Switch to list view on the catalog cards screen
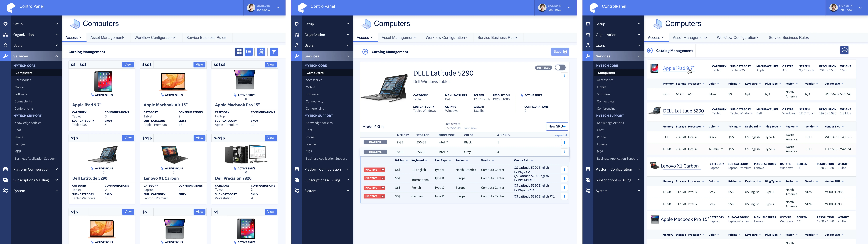This screenshot has height=244, width=868. [249, 52]
